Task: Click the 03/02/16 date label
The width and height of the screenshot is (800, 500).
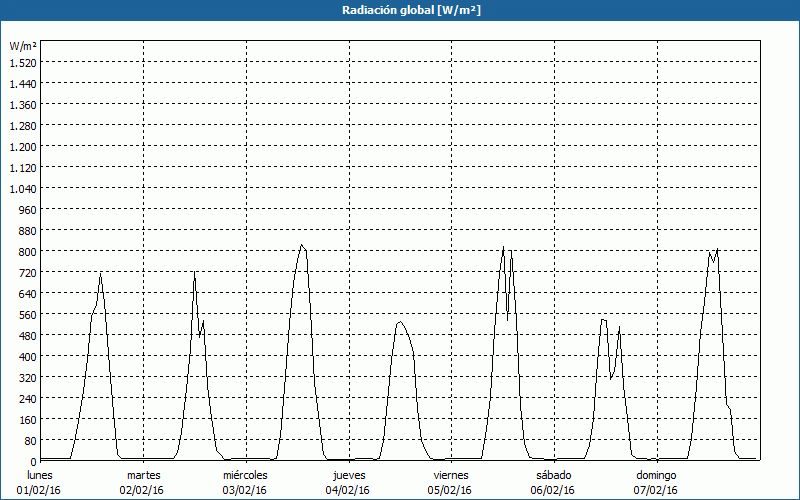Action: click(x=244, y=490)
